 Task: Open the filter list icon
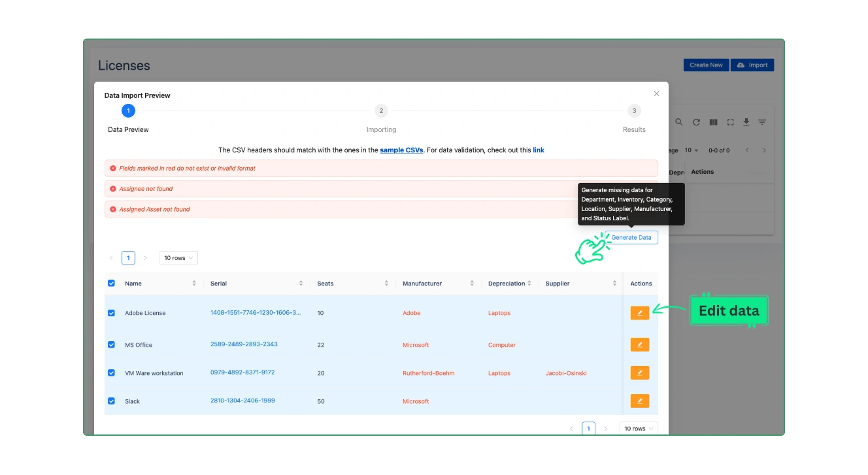point(762,122)
